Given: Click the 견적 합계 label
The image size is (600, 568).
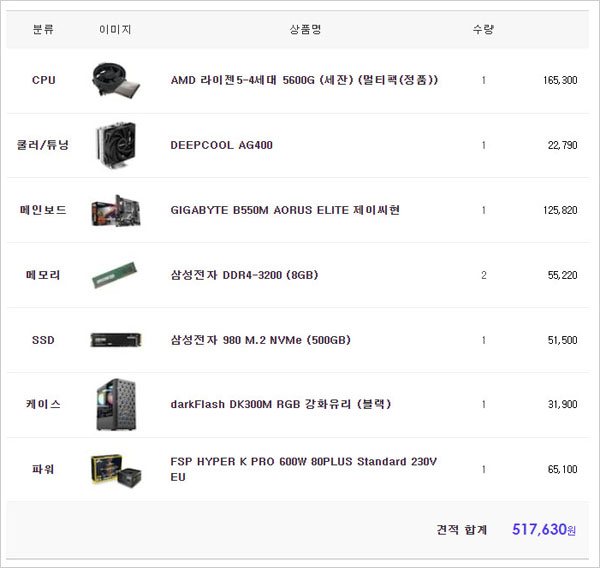Looking at the screenshot, I should tap(462, 530).
